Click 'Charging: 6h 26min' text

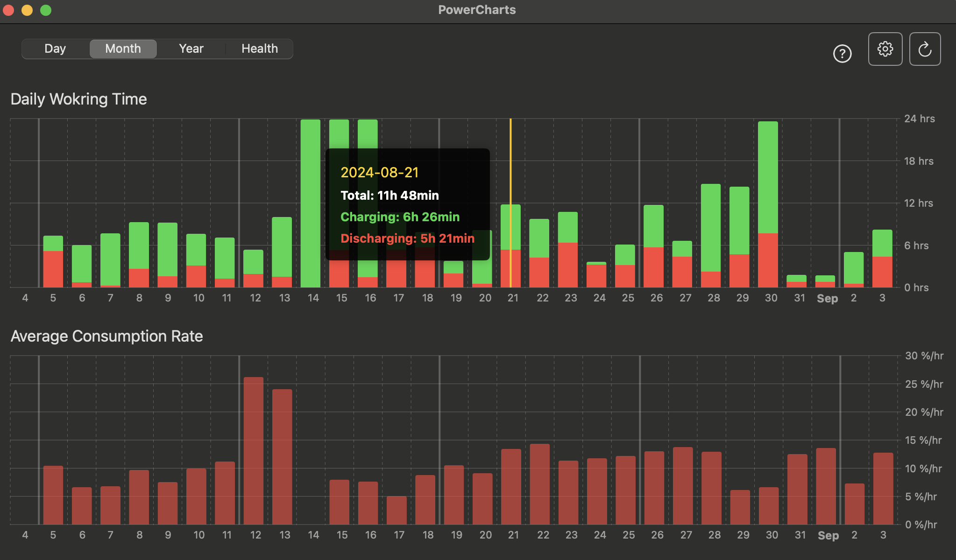(400, 217)
